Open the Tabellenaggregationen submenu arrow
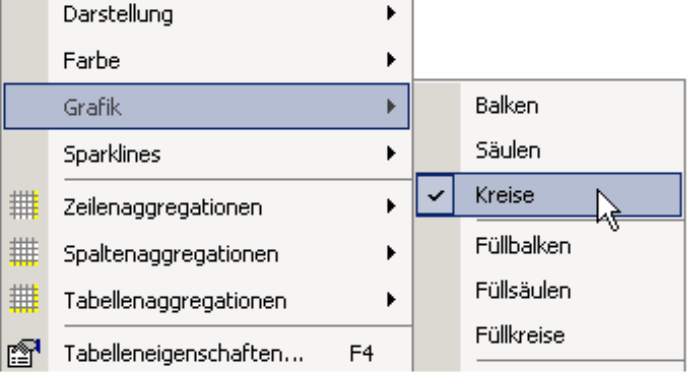Screen dimensions: 687x373 [391, 300]
